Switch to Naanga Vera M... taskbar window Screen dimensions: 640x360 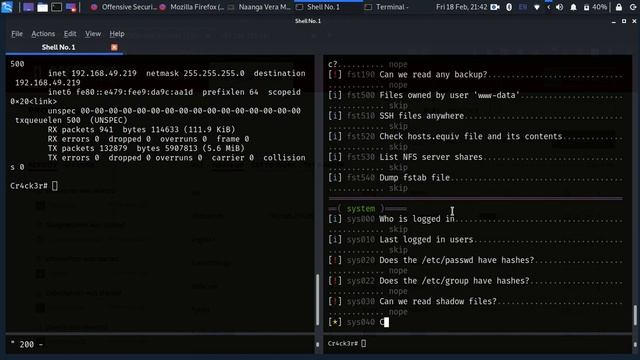[x=260, y=7]
